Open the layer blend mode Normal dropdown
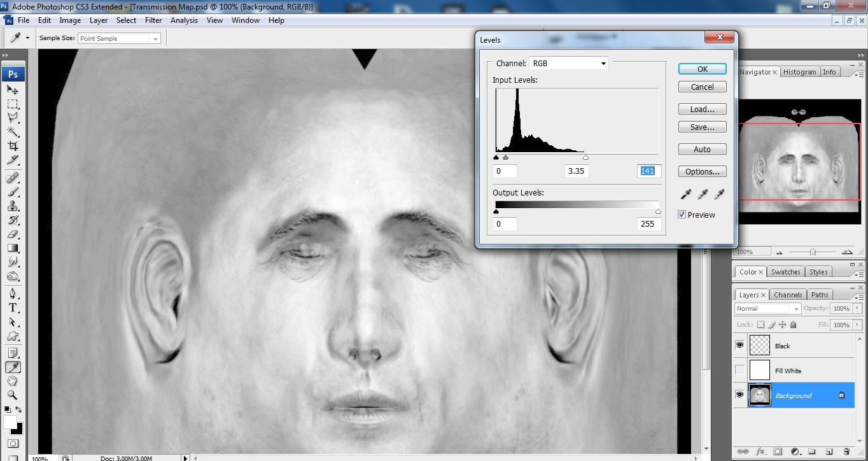This screenshot has height=461, width=868. (767, 308)
